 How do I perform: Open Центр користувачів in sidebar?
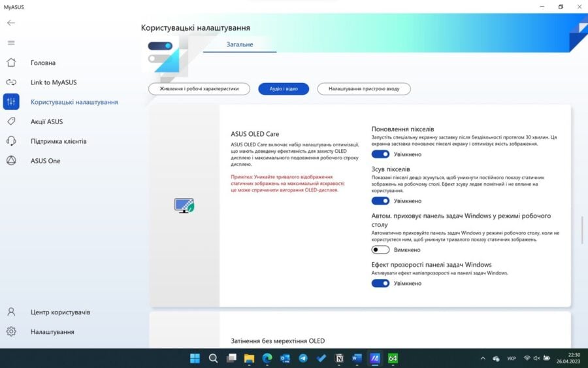click(x=60, y=312)
